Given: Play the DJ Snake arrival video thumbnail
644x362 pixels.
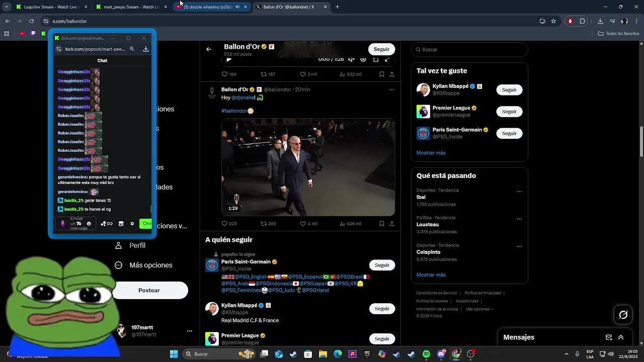Looking at the screenshot, I should [308, 167].
